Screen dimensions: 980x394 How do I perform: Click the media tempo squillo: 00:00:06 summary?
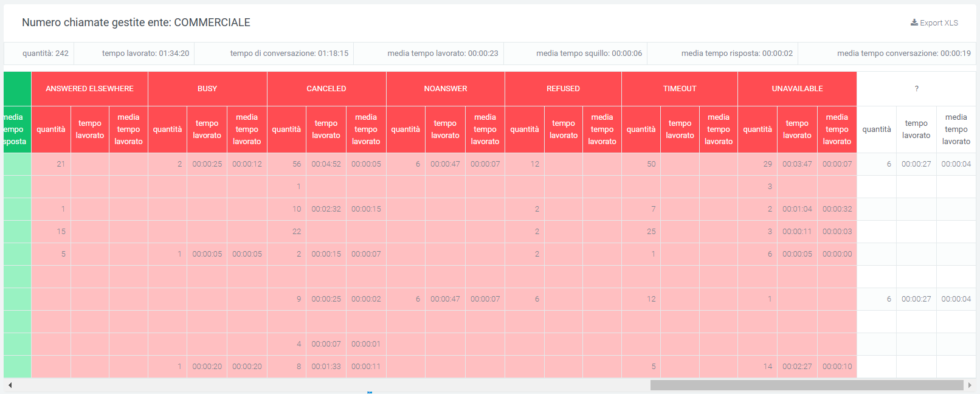click(589, 54)
